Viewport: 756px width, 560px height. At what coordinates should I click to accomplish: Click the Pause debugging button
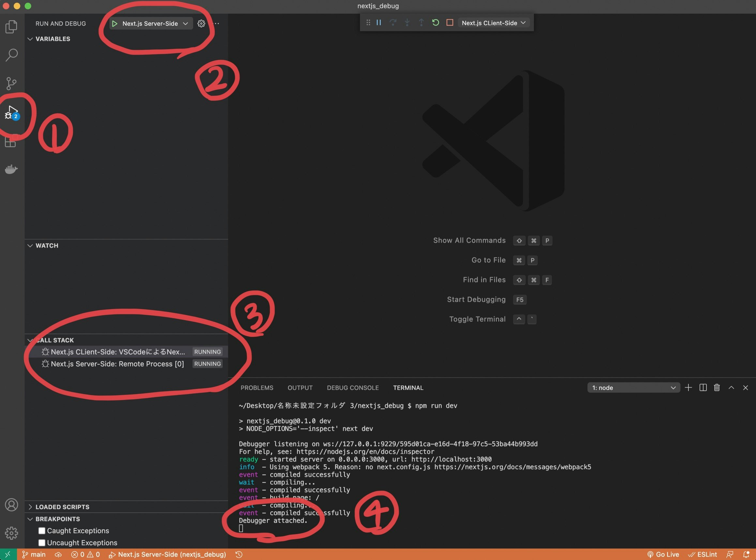(379, 23)
